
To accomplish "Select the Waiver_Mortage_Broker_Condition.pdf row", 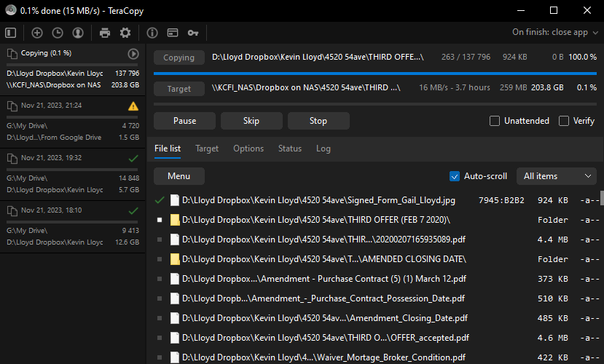I will click(375, 357).
